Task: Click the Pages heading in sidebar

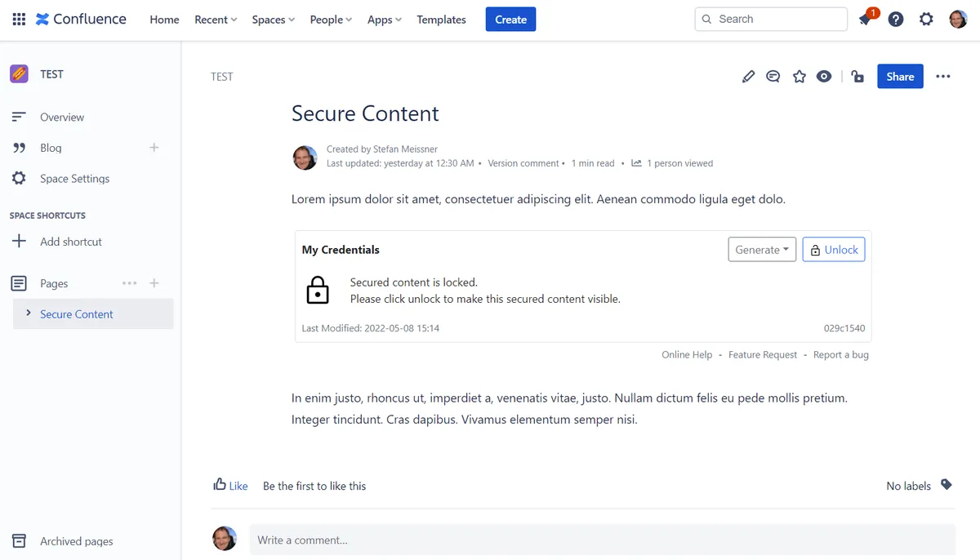Action: pos(54,283)
